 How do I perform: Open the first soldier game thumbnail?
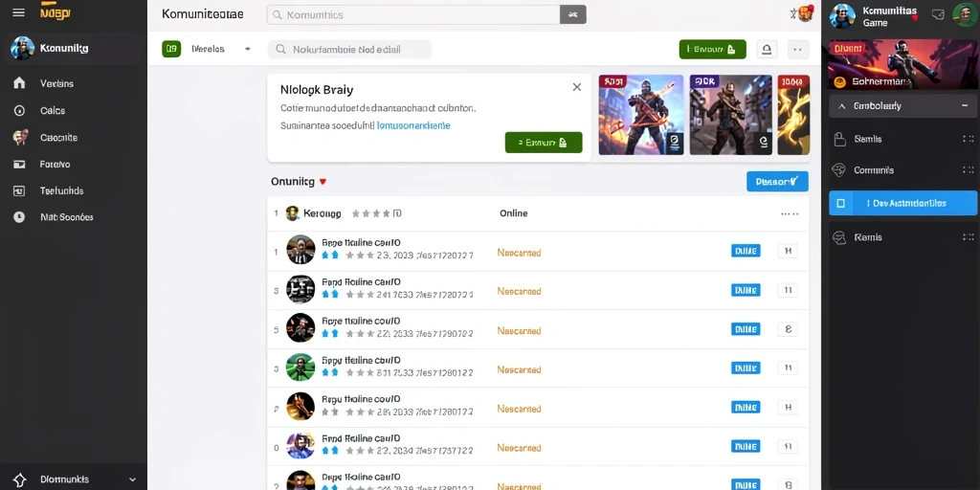tap(640, 115)
